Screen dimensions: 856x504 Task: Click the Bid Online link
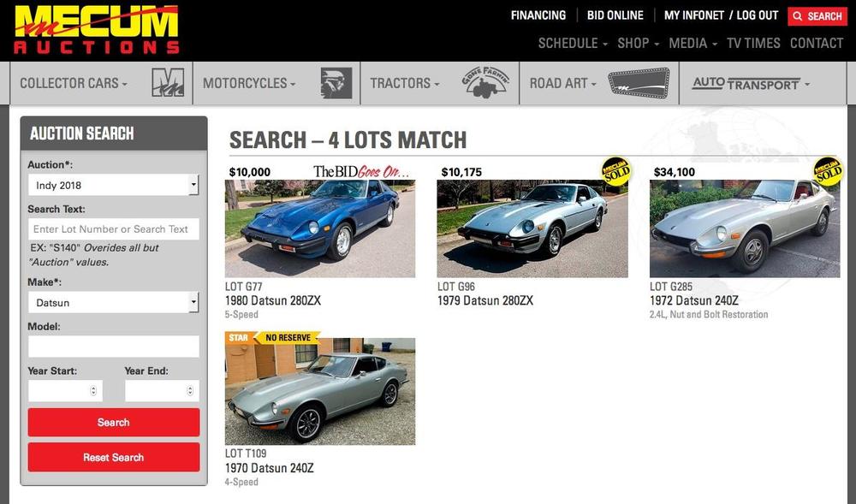(615, 15)
